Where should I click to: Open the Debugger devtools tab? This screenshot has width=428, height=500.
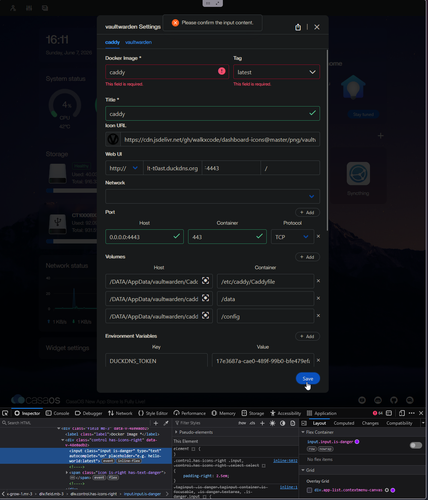(88, 413)
